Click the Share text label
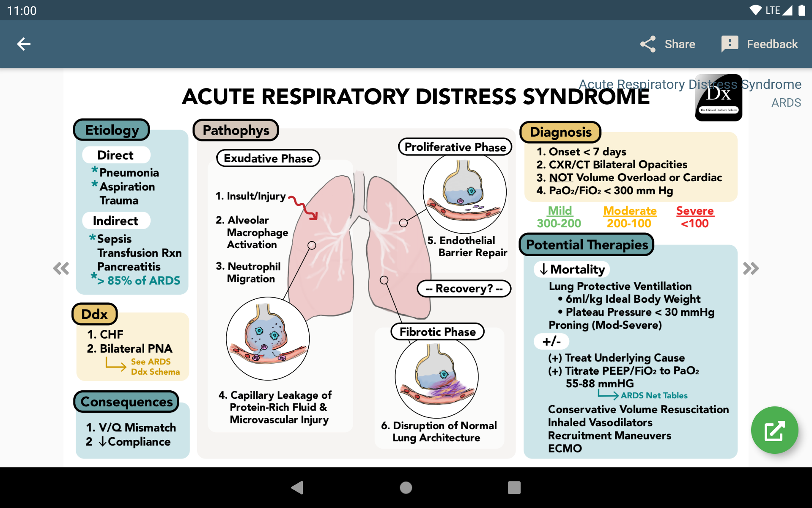Screen dimensions: 812x508 click(680, 44)
